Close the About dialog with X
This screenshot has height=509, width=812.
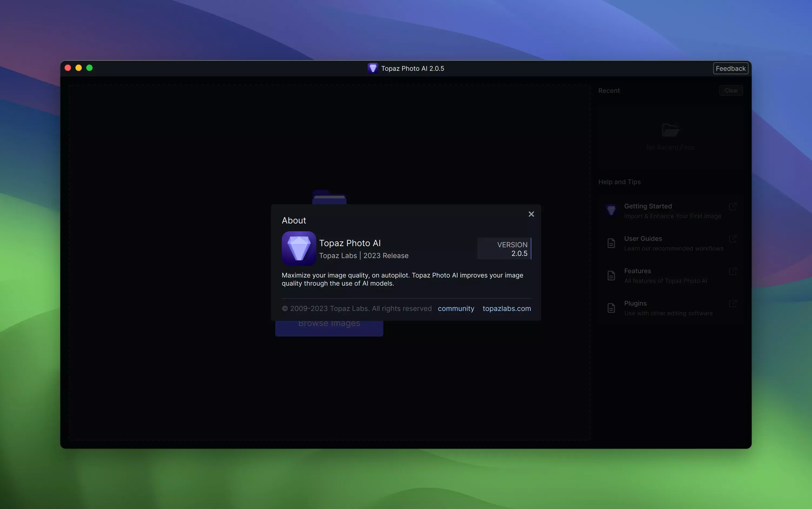(x=531, y=214)
